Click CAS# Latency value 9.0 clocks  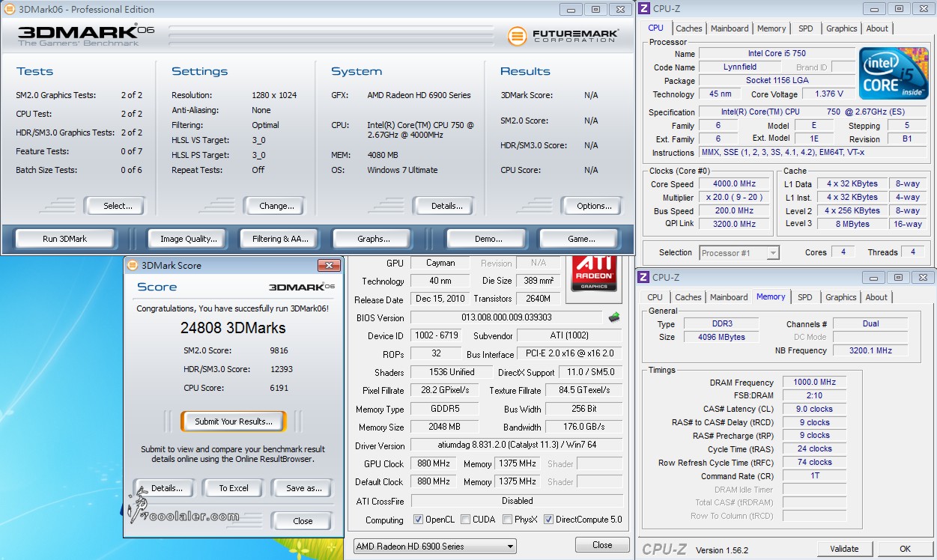[816, 410]
